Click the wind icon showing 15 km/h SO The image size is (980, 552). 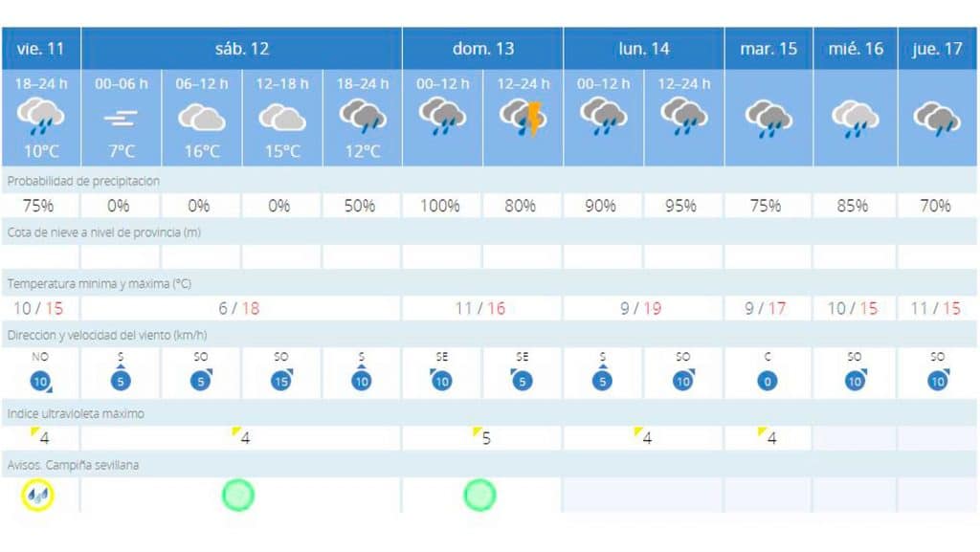282,381
